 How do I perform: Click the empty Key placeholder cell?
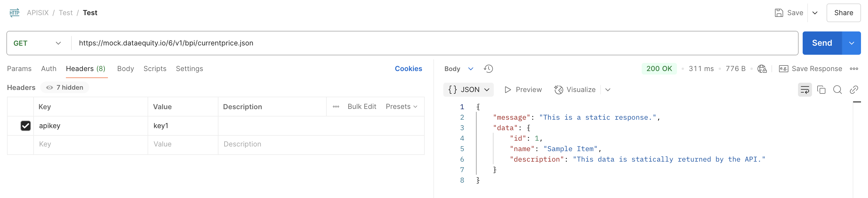coord(91,144)
